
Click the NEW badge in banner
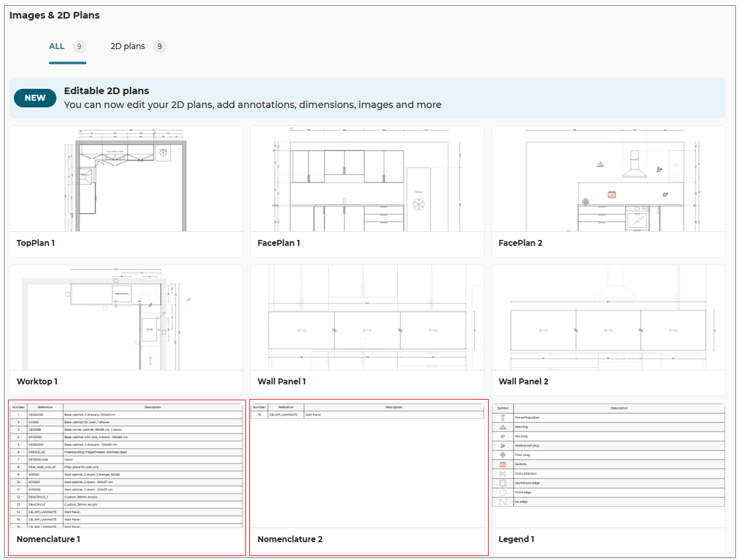tap(35, 98)
